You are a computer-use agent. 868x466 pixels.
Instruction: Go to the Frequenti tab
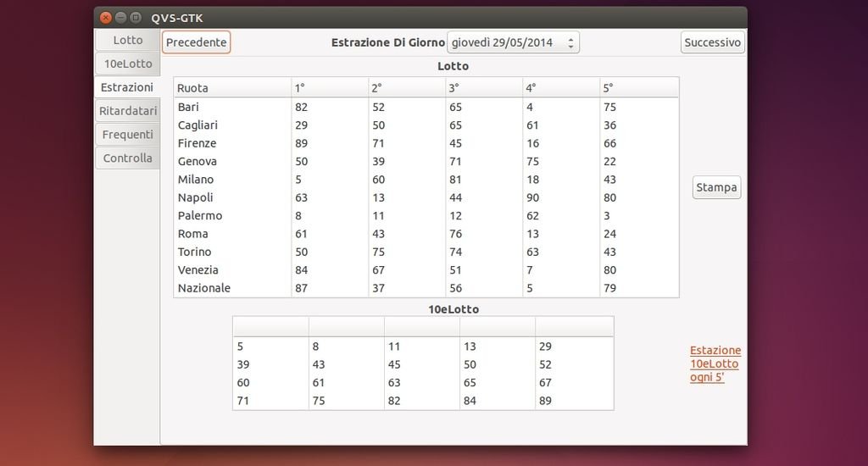(x=128, y=135)
